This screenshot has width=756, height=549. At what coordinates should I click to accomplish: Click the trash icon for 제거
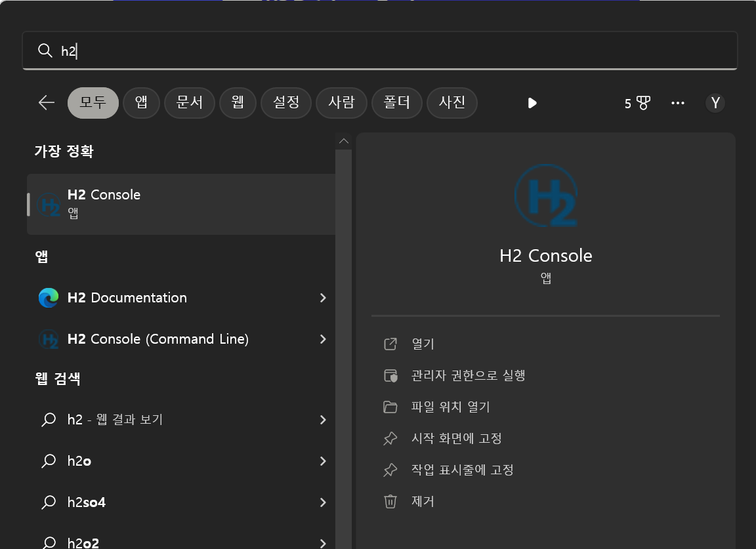coord(390,501)
